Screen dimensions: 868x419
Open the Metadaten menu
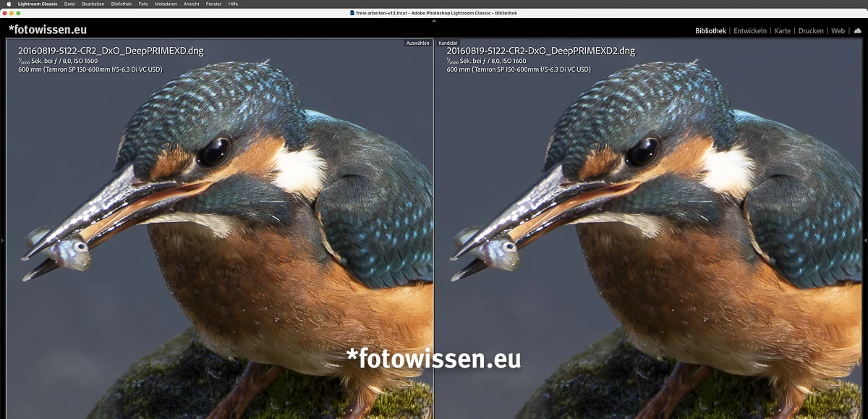166,4
